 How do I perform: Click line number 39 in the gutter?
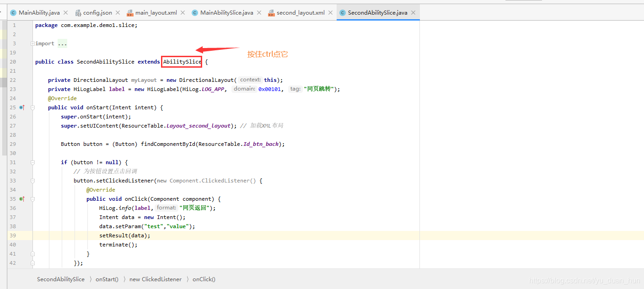tap(13, 235)
